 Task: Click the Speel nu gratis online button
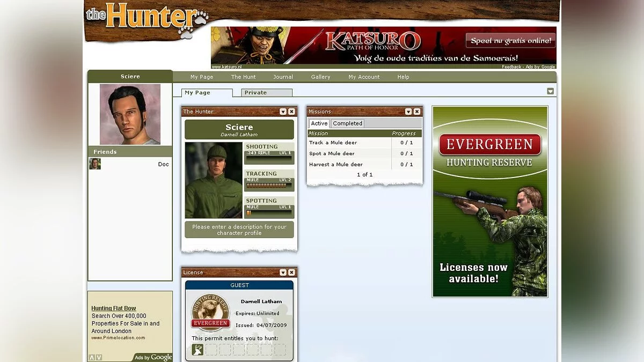[x=510, y=41]
